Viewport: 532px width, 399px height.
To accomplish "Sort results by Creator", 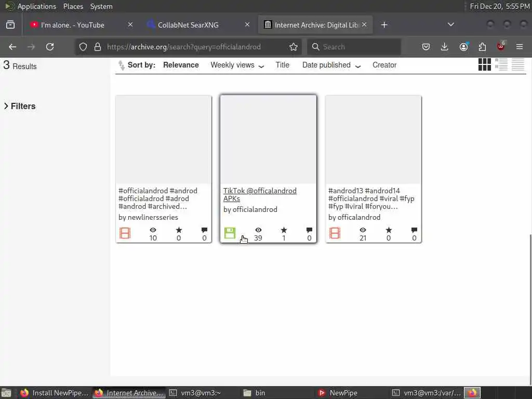I will 384,65.
